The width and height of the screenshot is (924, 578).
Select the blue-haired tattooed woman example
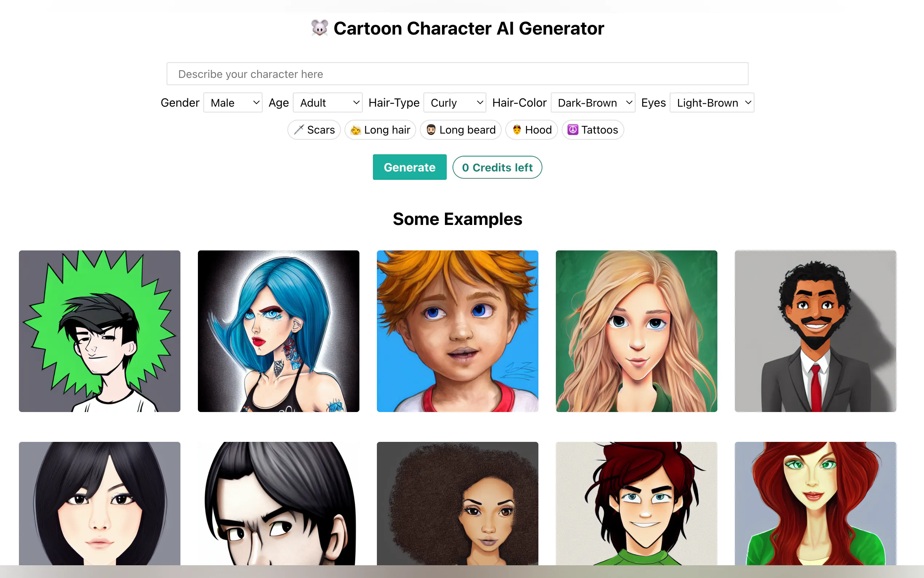(x=278, y=331)
